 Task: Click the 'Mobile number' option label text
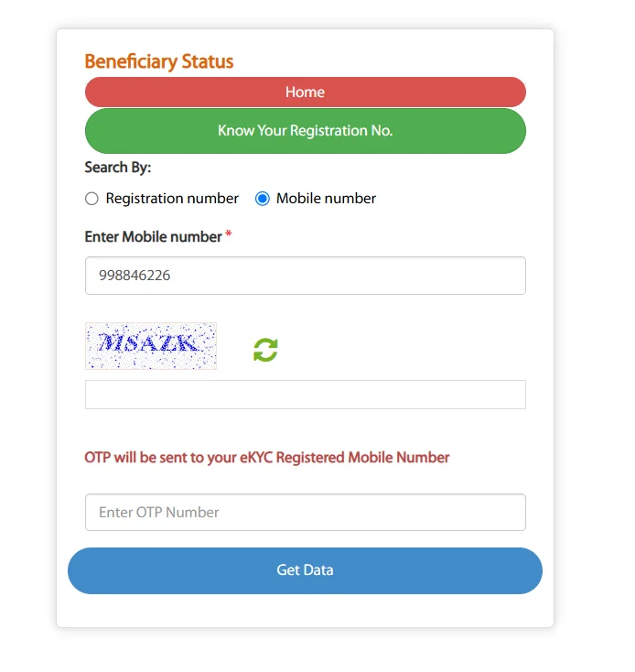point(326,199)
